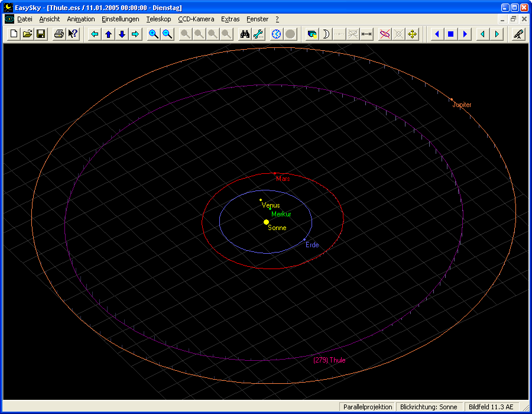Open the Datei menu
The height and width of the screenshot is (414, 532).
click(x=25, y=19)
